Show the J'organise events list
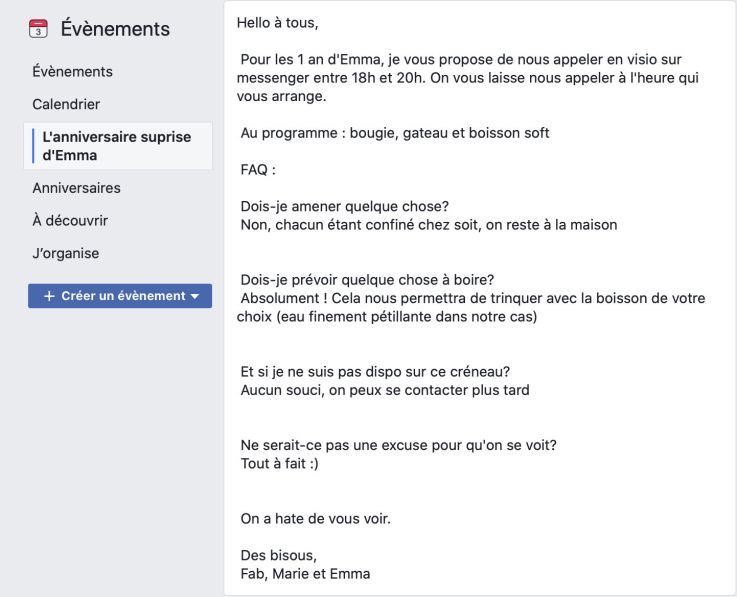Image resolution: width=737 pixels, height=597 pixels. (65, 253)
